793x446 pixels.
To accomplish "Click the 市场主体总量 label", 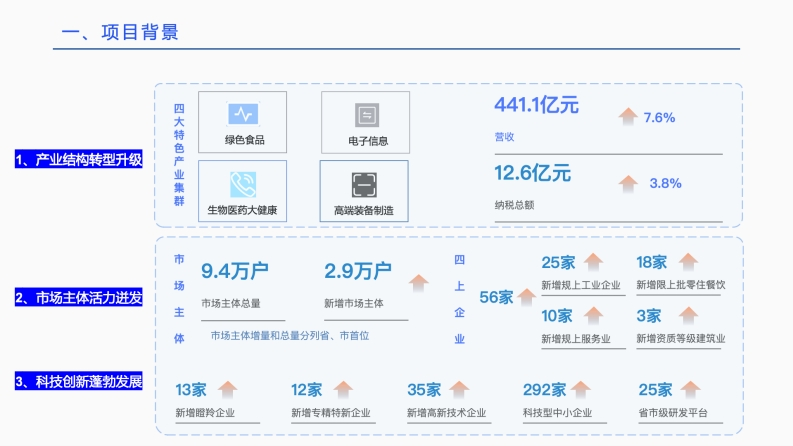I will 231,303.
